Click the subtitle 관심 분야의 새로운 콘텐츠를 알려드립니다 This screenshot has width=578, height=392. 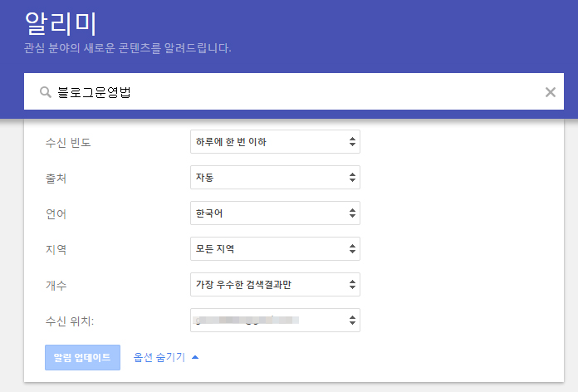(x=128, y=47)
